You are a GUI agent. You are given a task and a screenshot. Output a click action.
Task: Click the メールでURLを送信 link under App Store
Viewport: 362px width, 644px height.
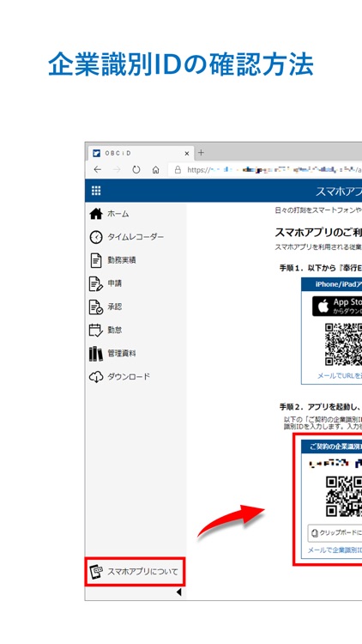tap(340, 375)
